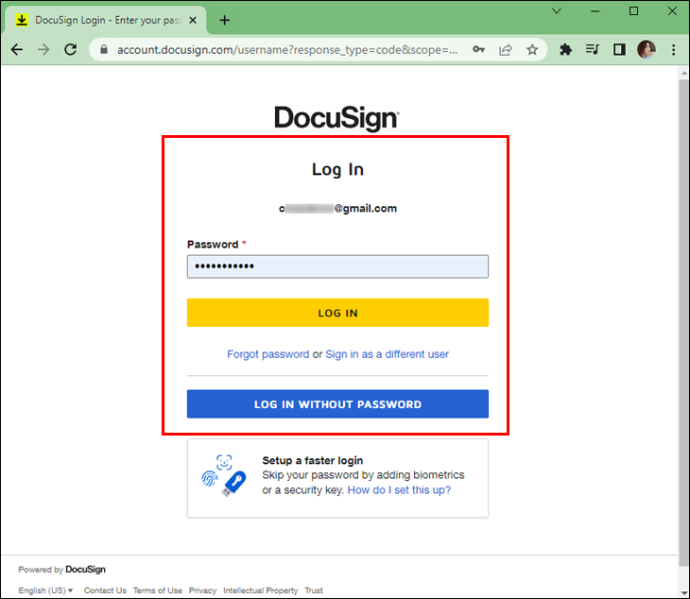Maximize the browser window
Viewport: 690px width, 599px height.
(634, 11)
